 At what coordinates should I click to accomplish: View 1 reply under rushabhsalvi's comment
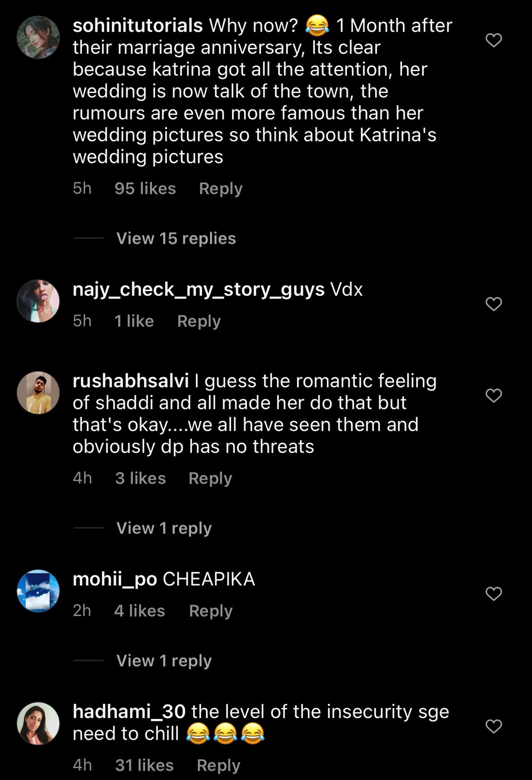click(x=163, y=527)
